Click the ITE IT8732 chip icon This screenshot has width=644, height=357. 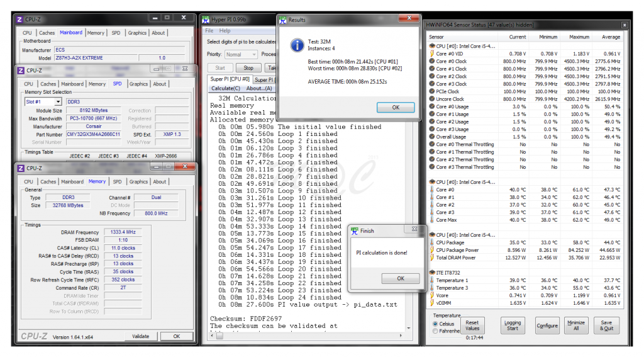click(431, 272)
